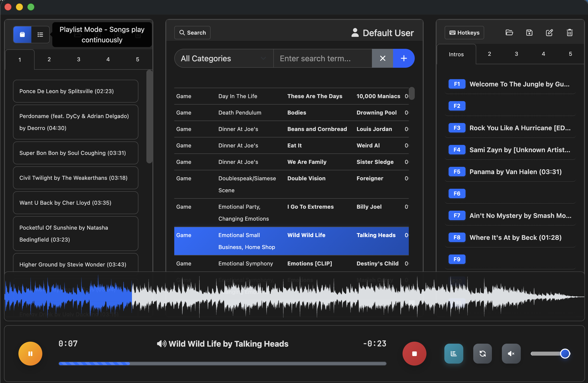Save the hotkey set using the floppy disk icon
588x383 pixels.
coord(529,32)
